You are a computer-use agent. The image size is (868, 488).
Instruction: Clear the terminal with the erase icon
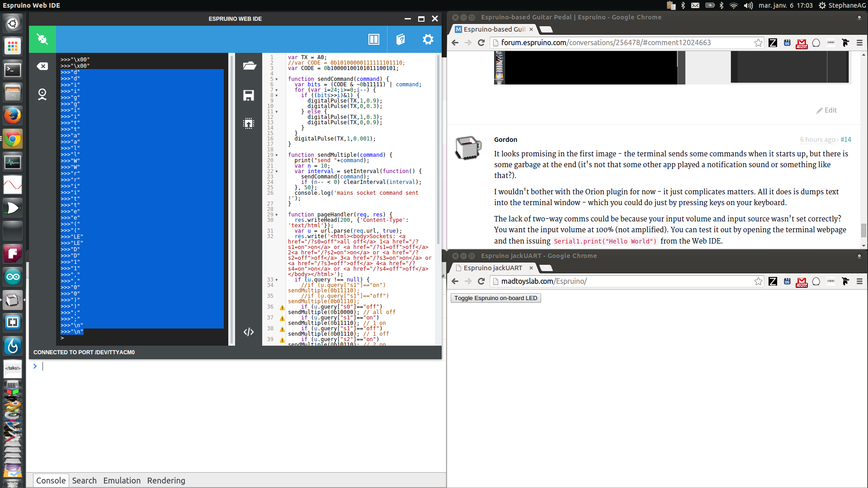click(42, 66)
